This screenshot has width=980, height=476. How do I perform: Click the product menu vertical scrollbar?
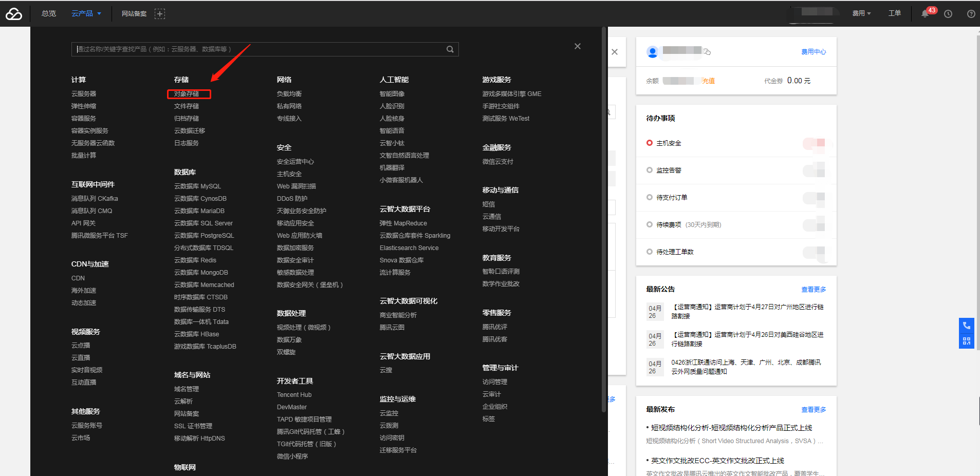point(604,220)
